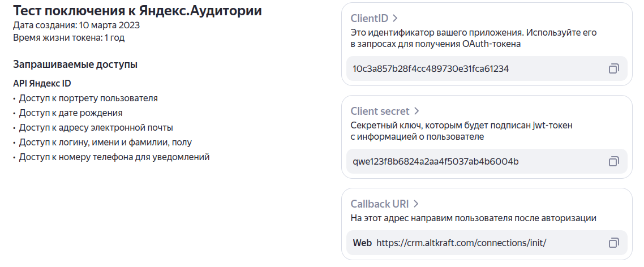This screenshot has height=267, width=644.
Task: Select the ClientID string 10c3a857b28f...
Action: point(431,68)
